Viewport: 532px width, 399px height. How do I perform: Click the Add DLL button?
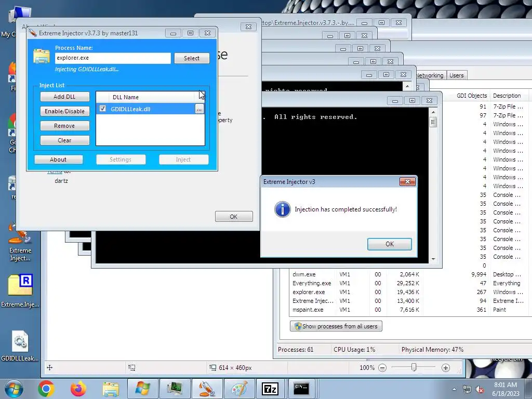click(x=64, y=97)
